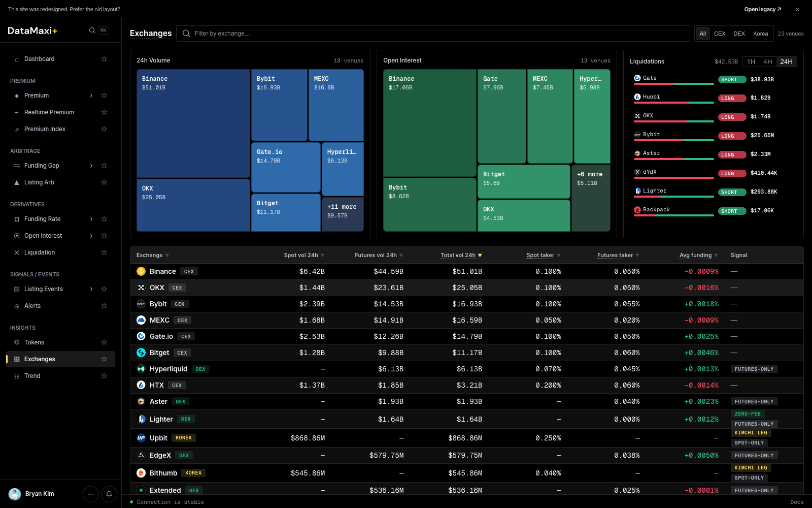Viewport: 812px width, 508px height.
Task: Toggle favorite star for Tokens
Action: tap(104, 342)
